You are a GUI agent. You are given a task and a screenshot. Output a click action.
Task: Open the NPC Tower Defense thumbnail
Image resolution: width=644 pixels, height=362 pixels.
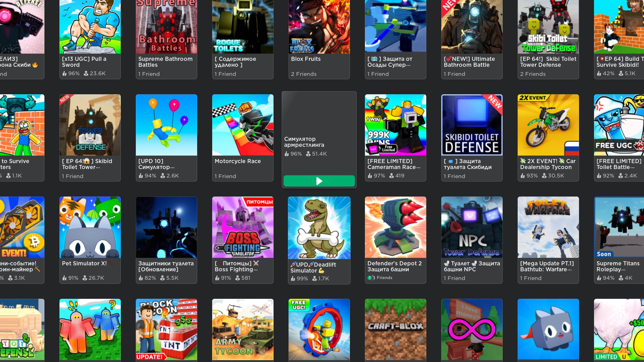[x=472, y=227]
